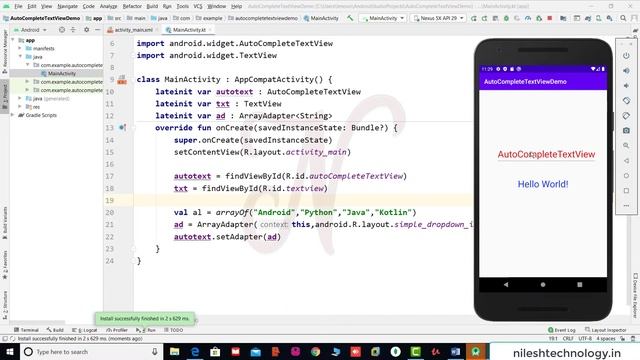Screen dimensions: 640x360
Task: Open the Logcat tool window
Action: 85,330
